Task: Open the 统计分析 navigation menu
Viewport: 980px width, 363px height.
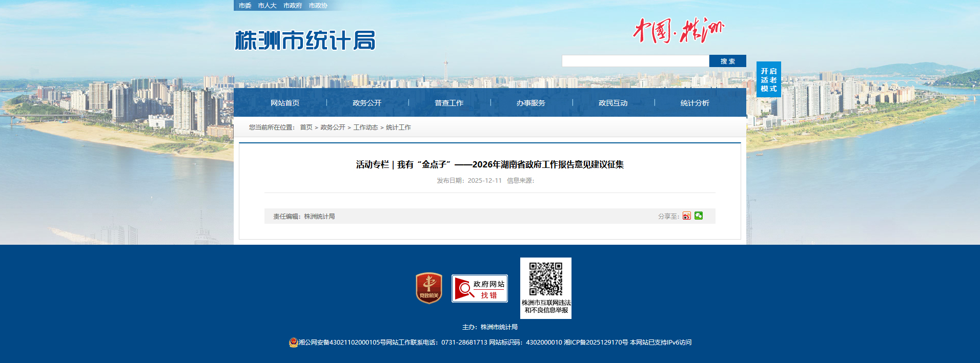Action: 695,103
